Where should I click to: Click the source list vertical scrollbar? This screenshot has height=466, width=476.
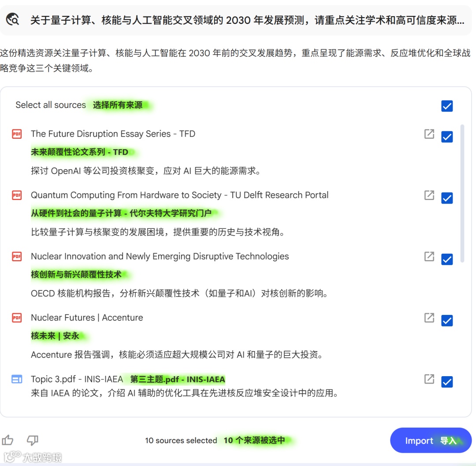(462, 193)
